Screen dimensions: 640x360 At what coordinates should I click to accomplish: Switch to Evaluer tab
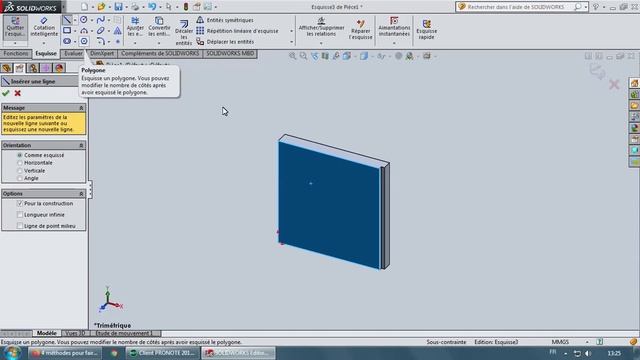point(73,53)
